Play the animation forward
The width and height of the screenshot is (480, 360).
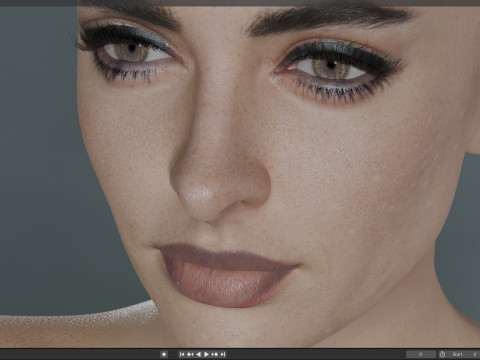coord(206,354)
